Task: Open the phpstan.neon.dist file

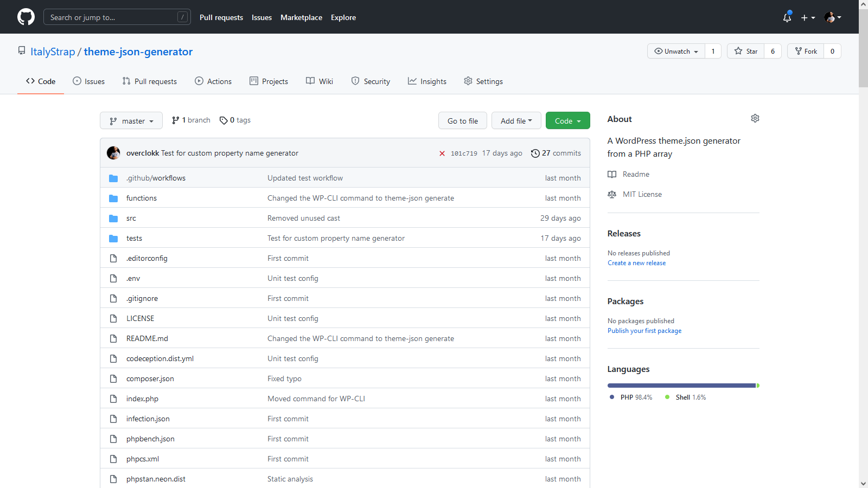Action: 156,479
